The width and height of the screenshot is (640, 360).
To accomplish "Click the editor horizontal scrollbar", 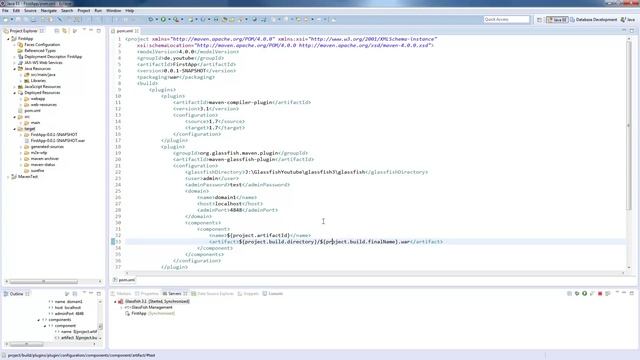I will click(375, 273).
